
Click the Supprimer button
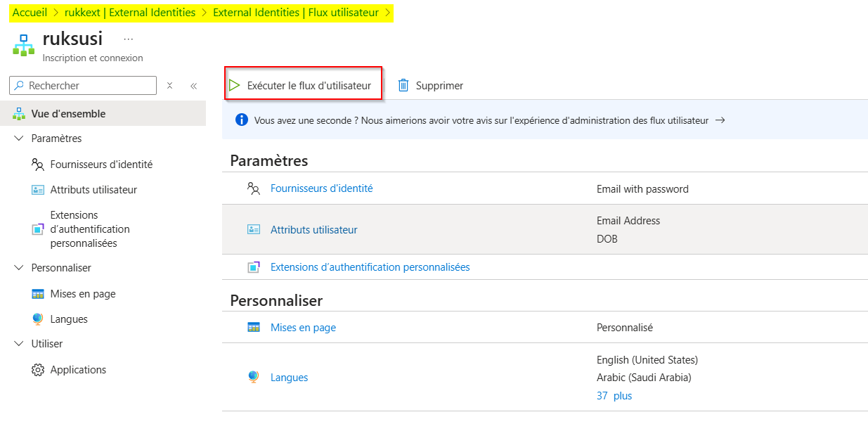click(430, 85)
